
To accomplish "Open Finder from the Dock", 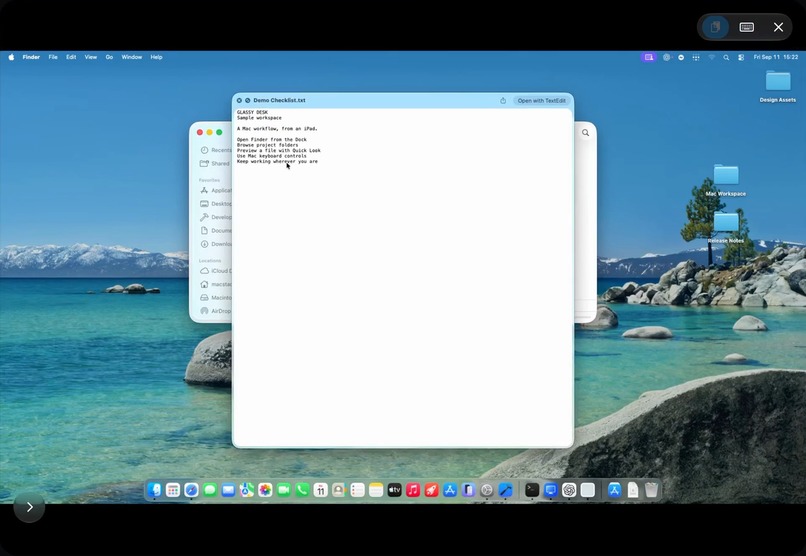I will [x=154, y=490].
